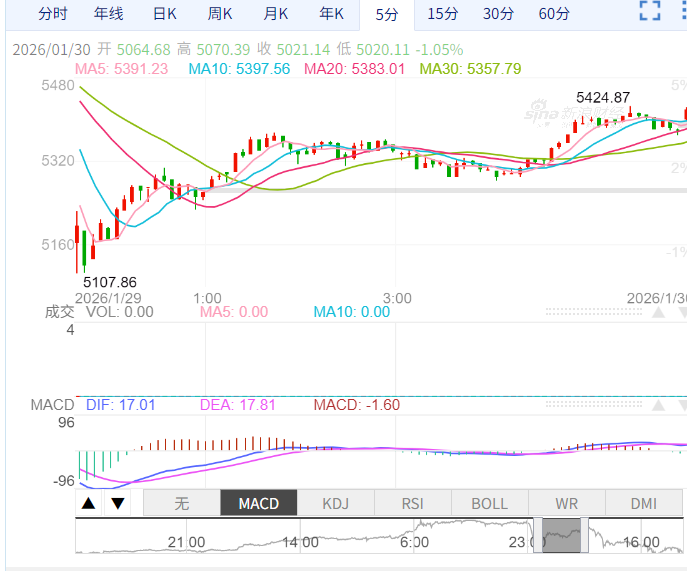The image size is (687, 571).
Task: Open fullscreen chart view
Action: [650, 13]
